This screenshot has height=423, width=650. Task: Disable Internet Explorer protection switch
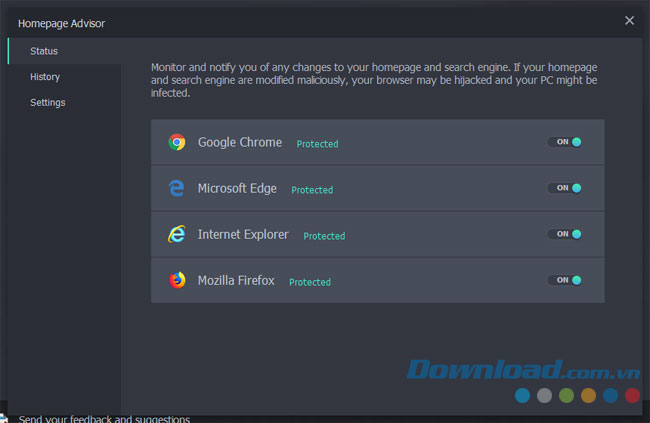(565, 234)
